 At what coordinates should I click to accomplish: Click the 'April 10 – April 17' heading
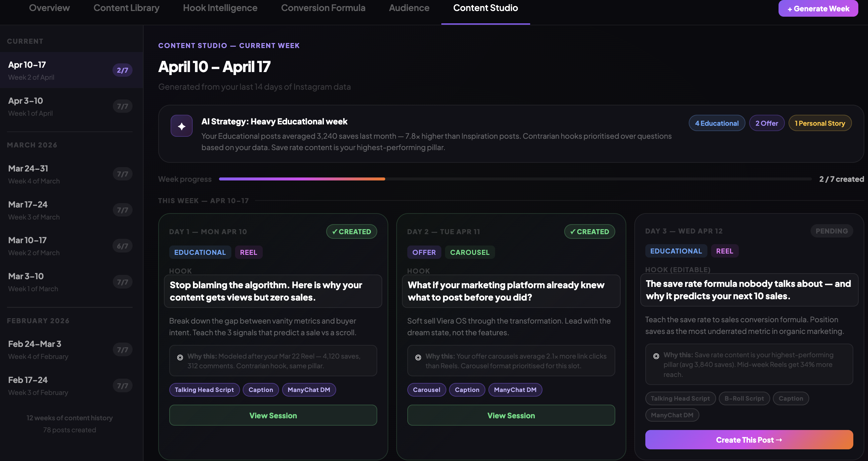214,66
